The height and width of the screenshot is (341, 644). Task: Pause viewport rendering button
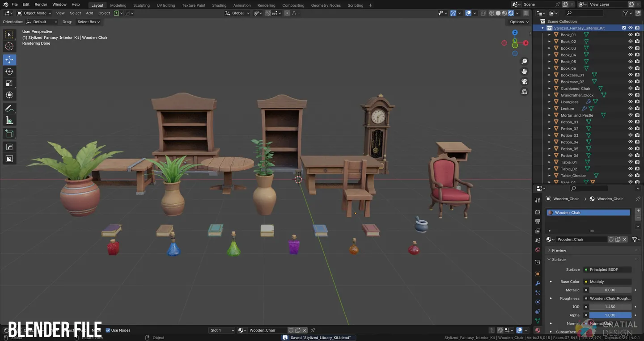tap(526, 13)
